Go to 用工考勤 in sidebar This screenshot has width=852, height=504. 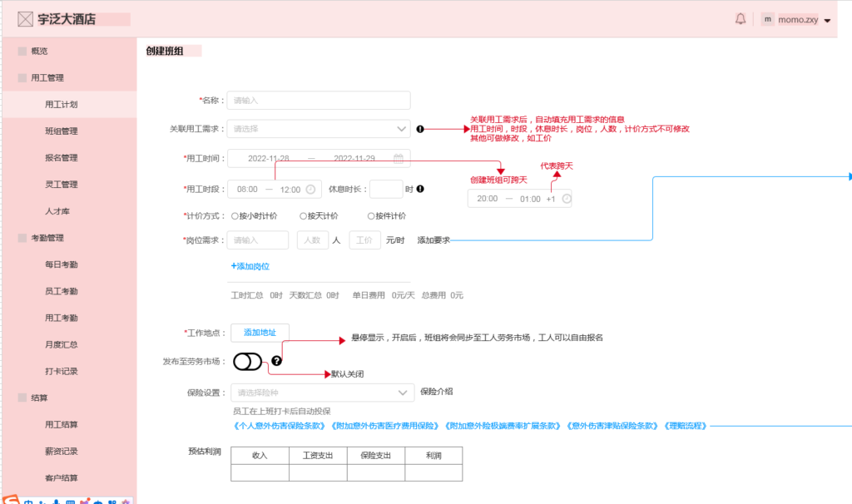pyautogui.click(x=61, y=318)
